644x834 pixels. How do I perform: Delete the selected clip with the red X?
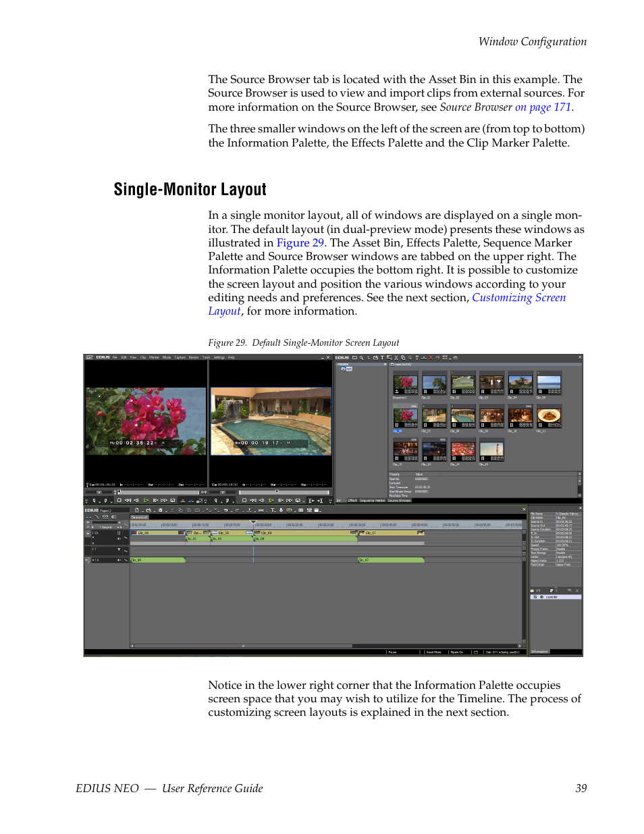[x=431, y=357]
